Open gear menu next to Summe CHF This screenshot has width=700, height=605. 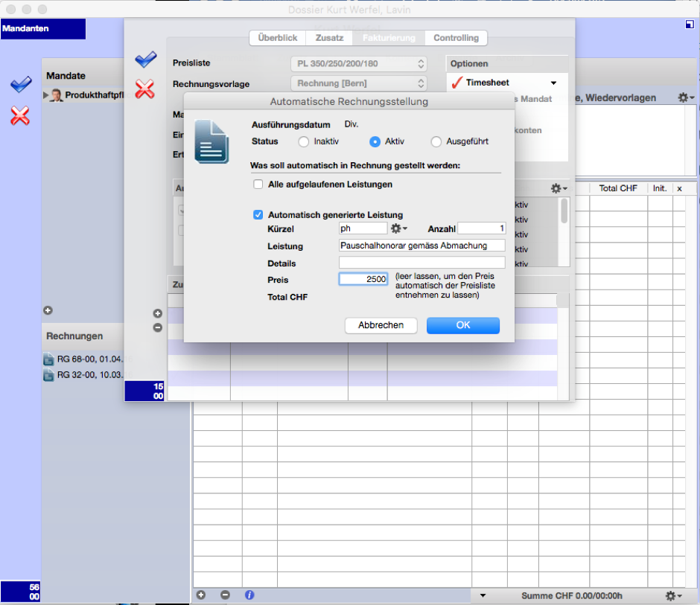coord(673,595)
